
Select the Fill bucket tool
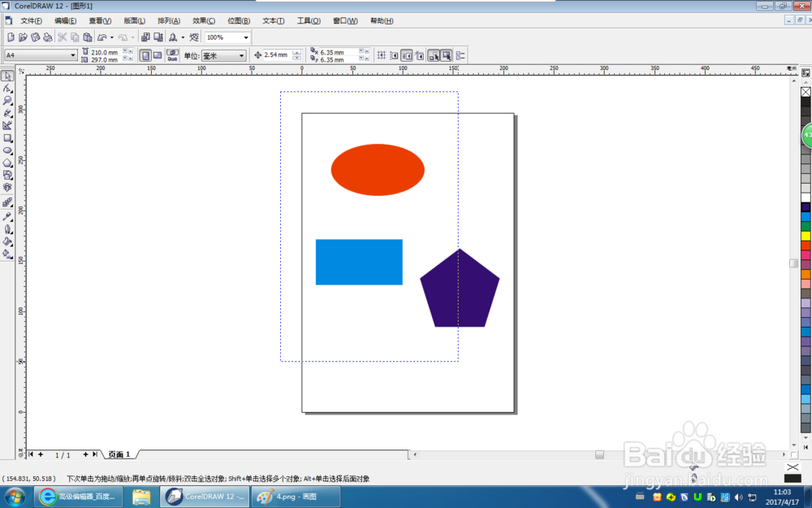[7, 241]
